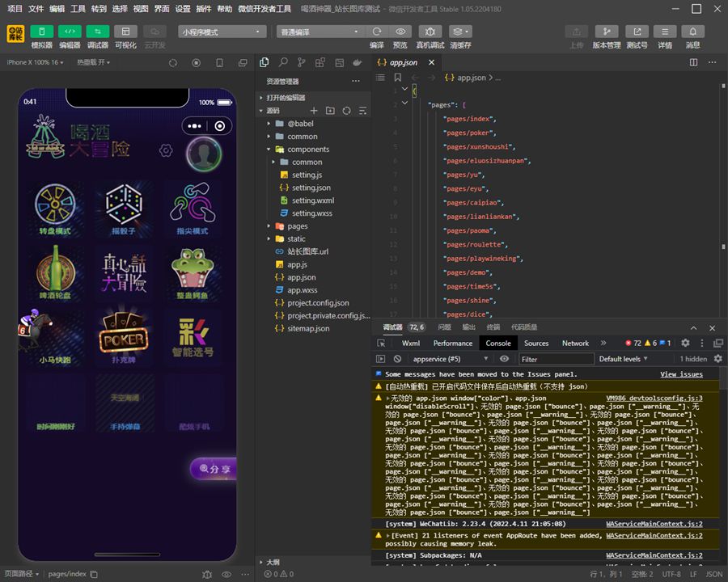Open the Default levels dropdown
Image resolution: width=728 pixels, height=582 pixels.
coord(624,359)
